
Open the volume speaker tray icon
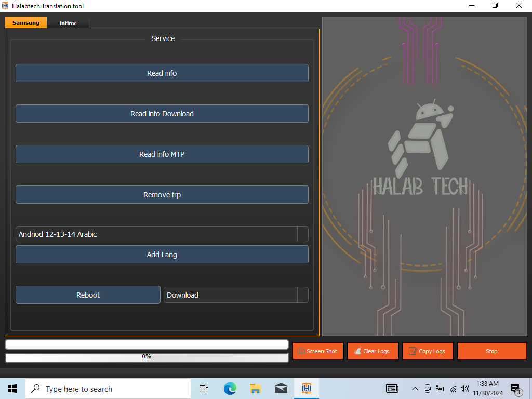coord(465,389)
